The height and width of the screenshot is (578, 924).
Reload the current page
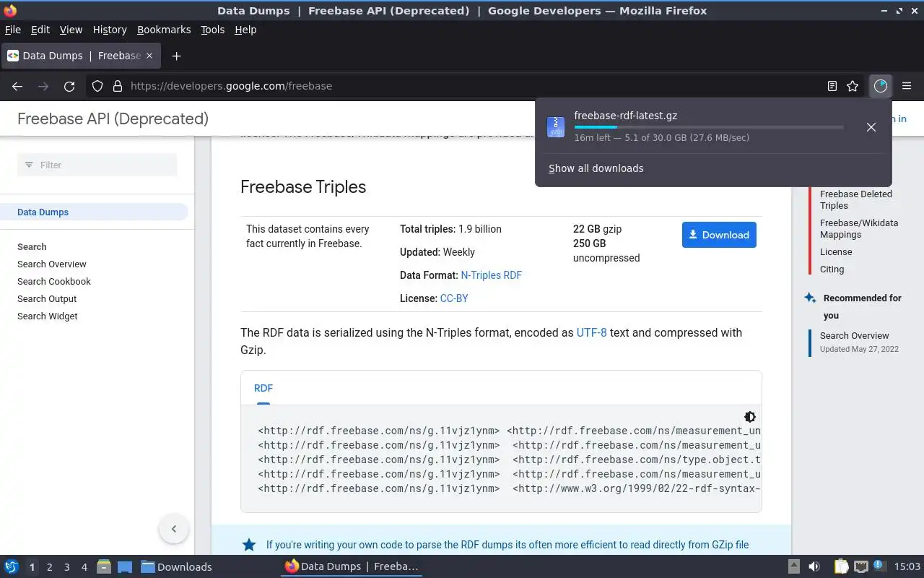[x=69, y=86]
